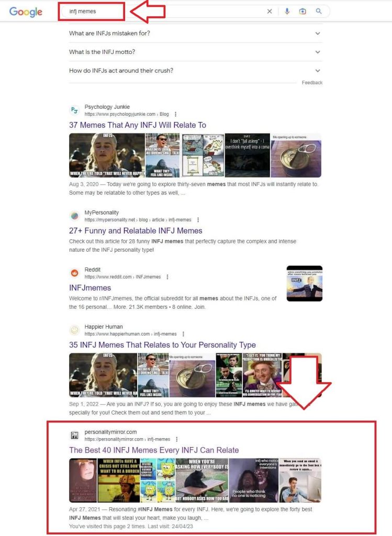The width and height of the screenshot is (392, 536).
Task: Click the Feedback link
Action: 312,83
